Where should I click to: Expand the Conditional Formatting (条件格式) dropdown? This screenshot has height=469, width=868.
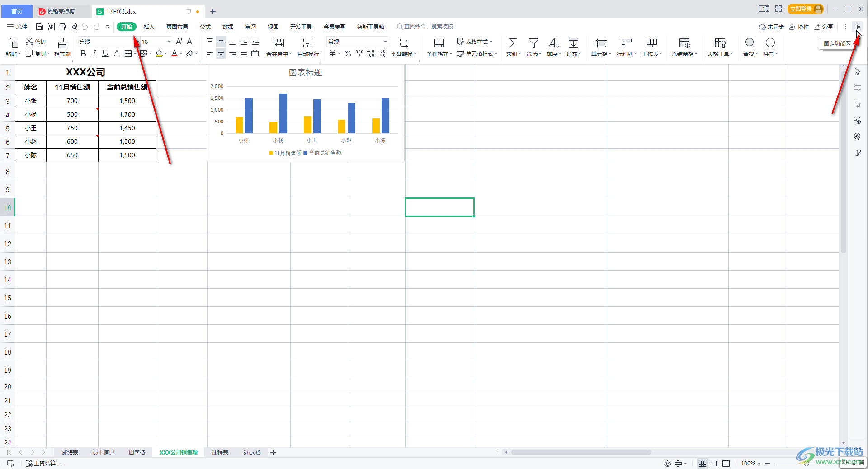(x=451, y=54)
